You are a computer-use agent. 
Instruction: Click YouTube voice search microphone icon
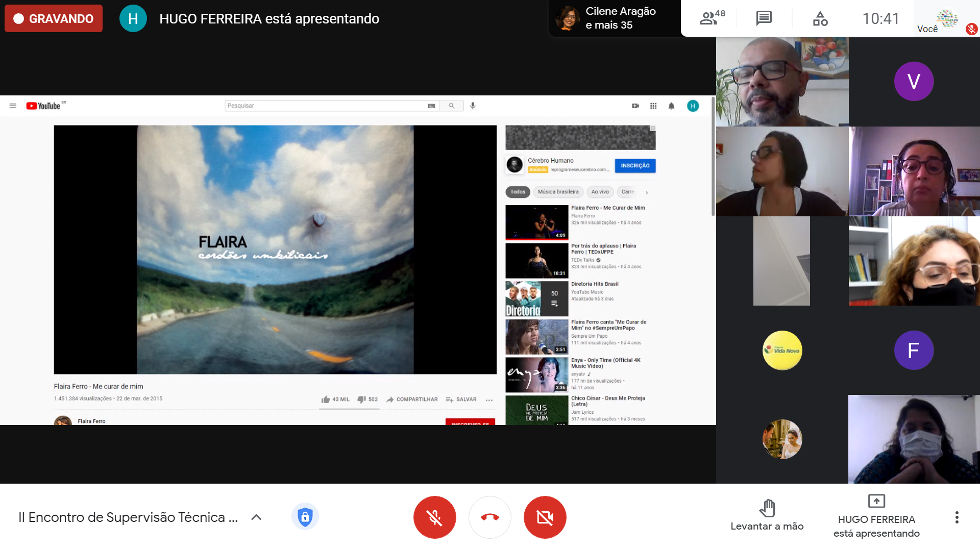[473, 106]
